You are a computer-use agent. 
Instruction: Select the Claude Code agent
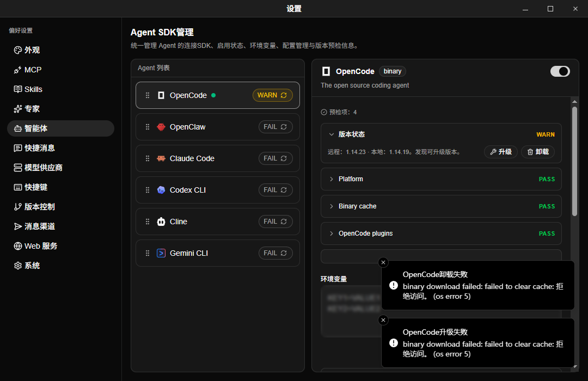(217, 158)
